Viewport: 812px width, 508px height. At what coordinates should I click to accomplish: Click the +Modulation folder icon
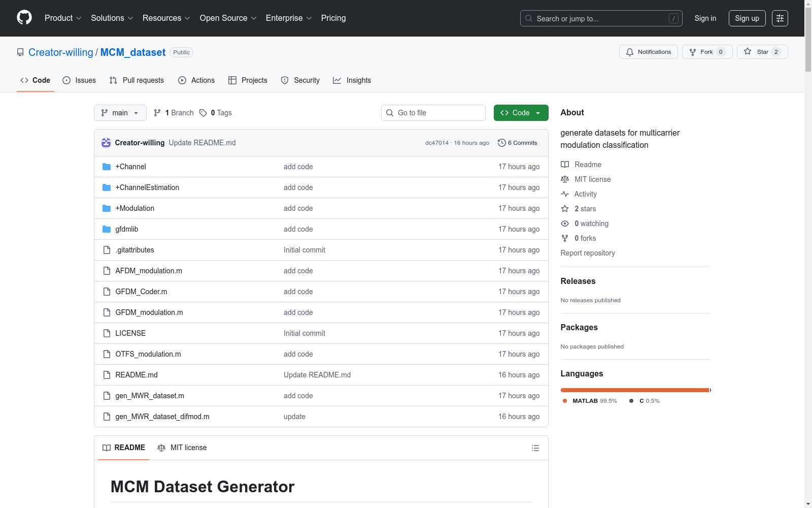[107, 208]
